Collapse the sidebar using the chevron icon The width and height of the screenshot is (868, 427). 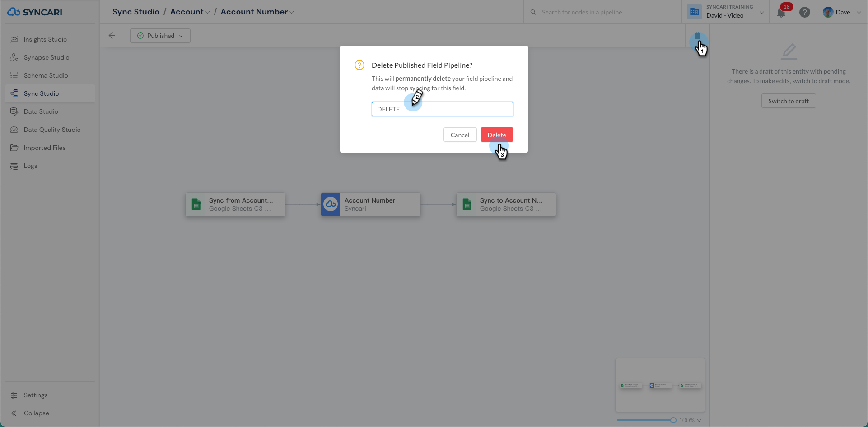pos(14,413)
